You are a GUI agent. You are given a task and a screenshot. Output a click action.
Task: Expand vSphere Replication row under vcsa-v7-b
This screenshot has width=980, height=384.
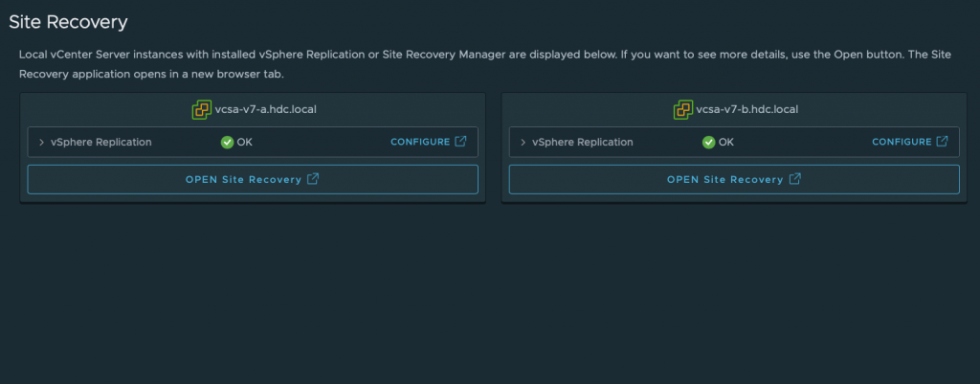(523, 142)
